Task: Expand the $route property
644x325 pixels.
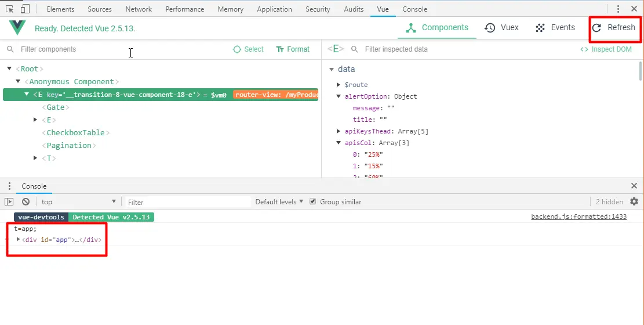Action: click(x=339, y=85)
